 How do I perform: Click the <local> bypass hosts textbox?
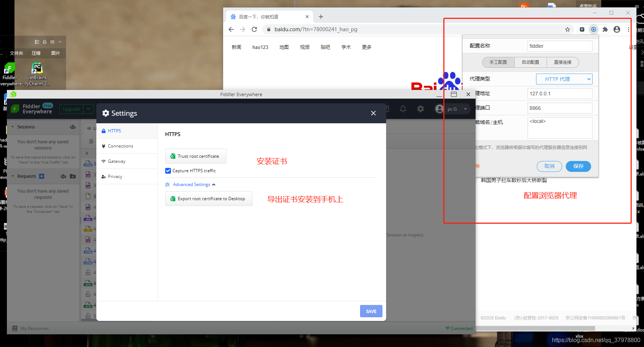[560, 128]
